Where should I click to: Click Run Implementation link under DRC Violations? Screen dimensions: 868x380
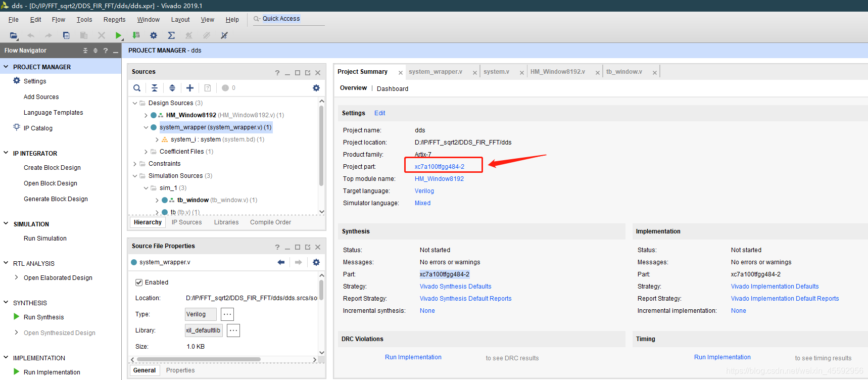pyautogui.click(x=413, y=357)
